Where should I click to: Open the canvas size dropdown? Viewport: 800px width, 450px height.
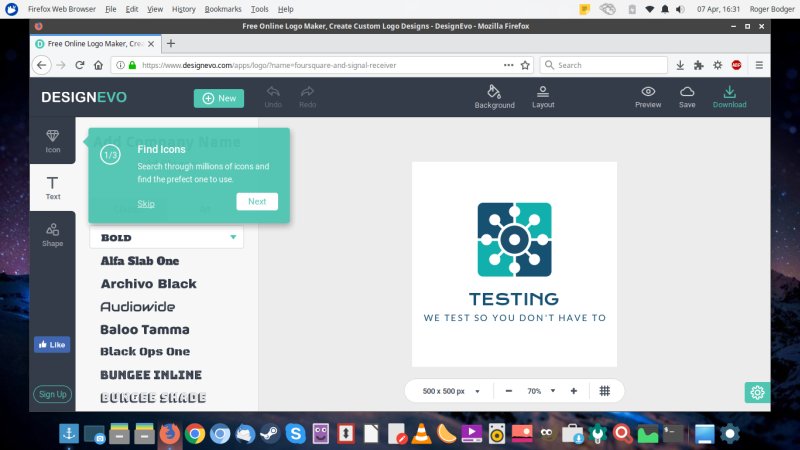point(451,391)
